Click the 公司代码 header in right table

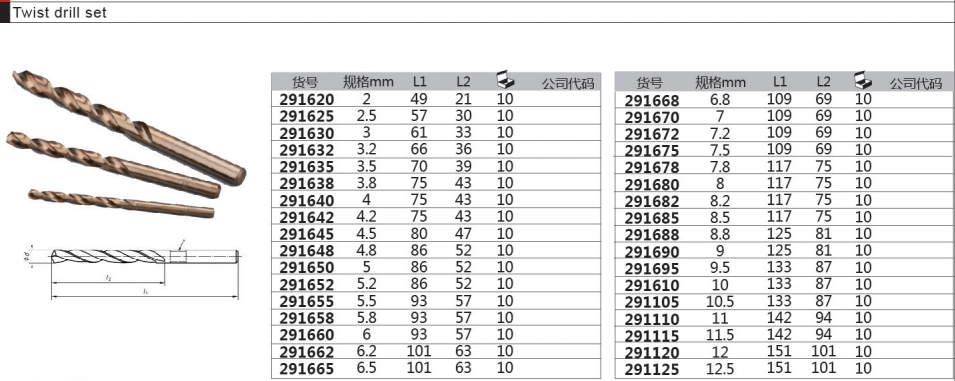[916, 83]
